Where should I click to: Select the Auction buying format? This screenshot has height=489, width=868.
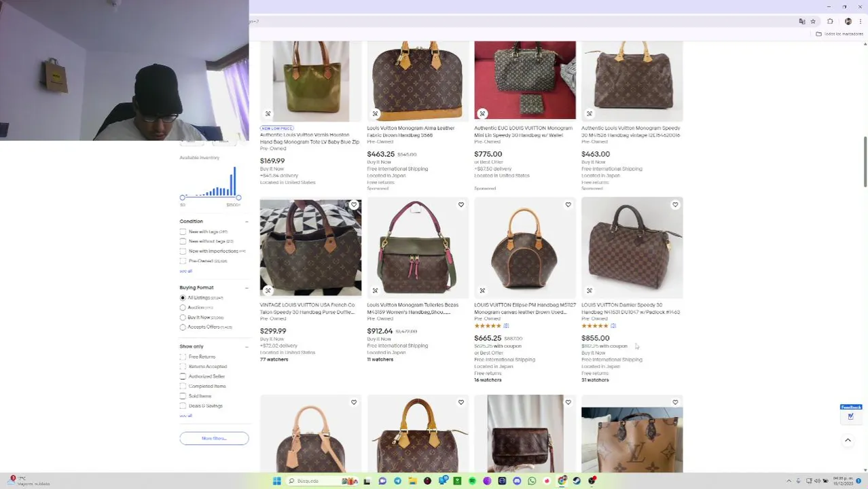[183, 308]
